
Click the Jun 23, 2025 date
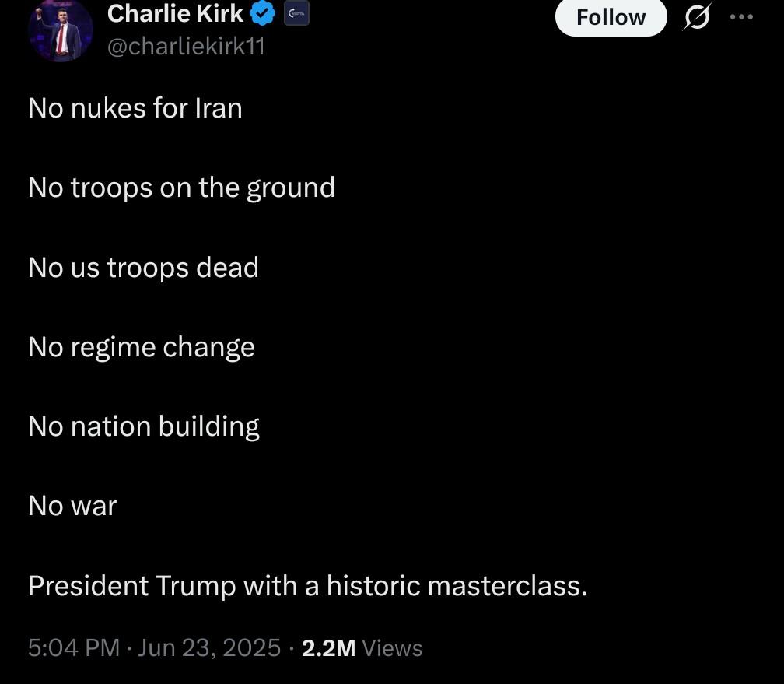209,647
